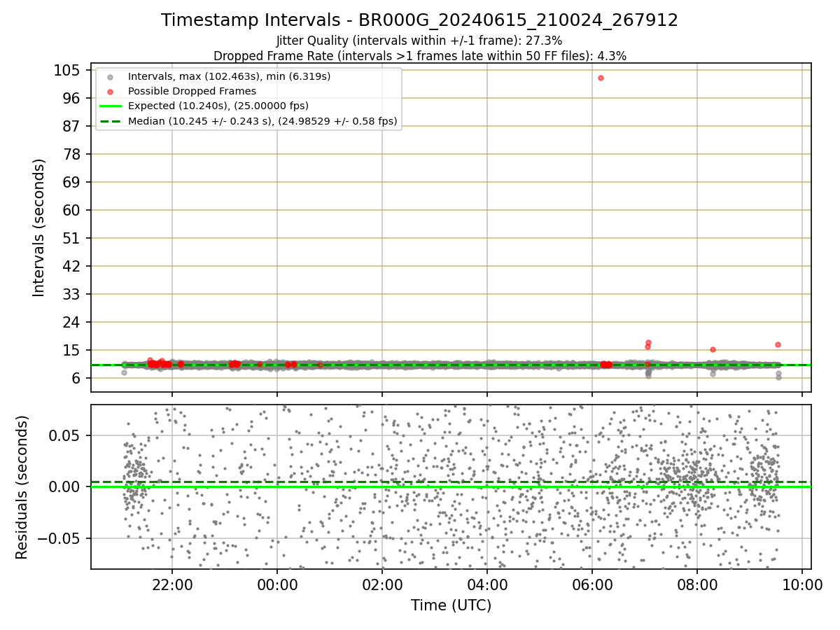The image size is (840, 630).
Task: Click the x-axis tick label '22:00'
Action: pos(172,585)
